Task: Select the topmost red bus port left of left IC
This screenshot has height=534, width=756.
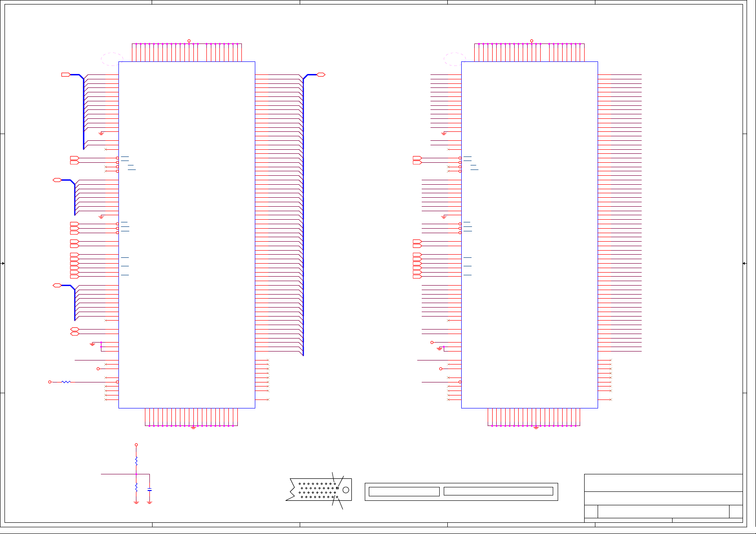Action: (x=66, y=74)
